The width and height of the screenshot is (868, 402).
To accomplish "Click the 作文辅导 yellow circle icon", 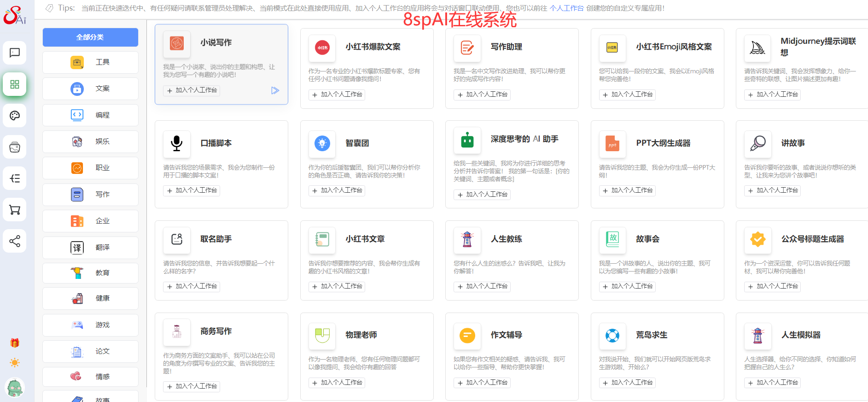I will [467, 335].
